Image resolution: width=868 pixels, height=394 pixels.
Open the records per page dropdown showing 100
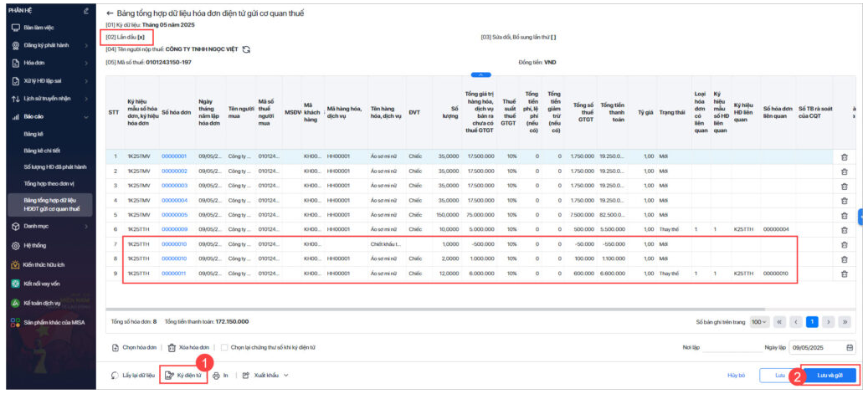[x=758, y=321]
